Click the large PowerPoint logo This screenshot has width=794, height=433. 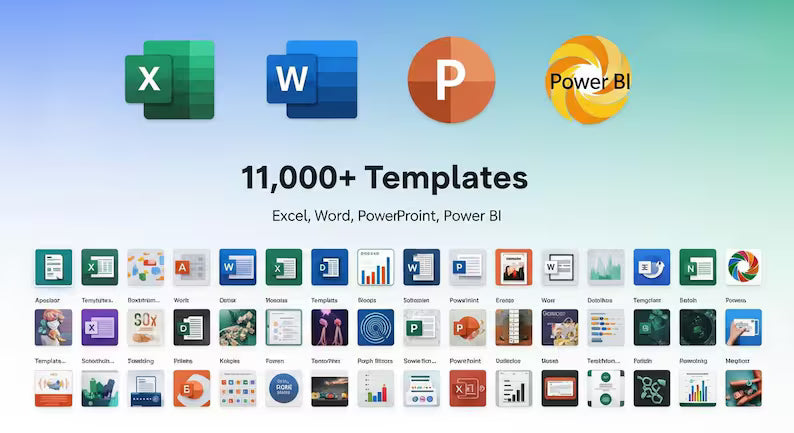(x=451, y=80)
